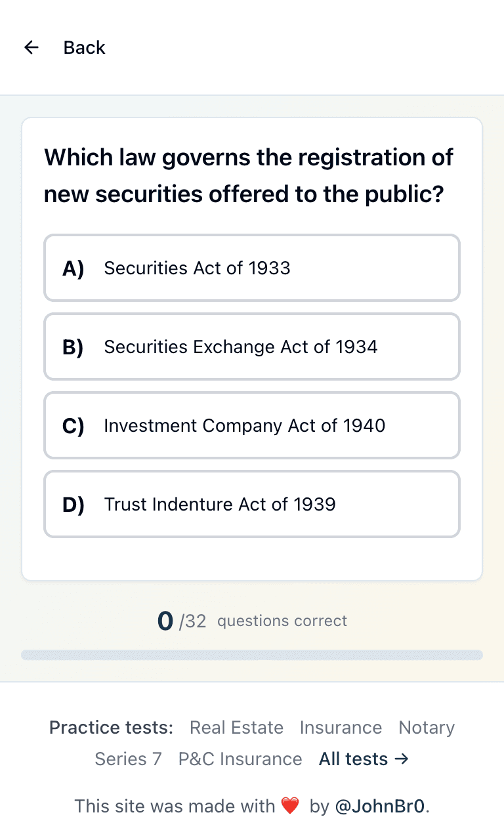Viewport: 504px width, 840px height.
Task: Click the back arrow icon
Action: (x=31, y=47)
